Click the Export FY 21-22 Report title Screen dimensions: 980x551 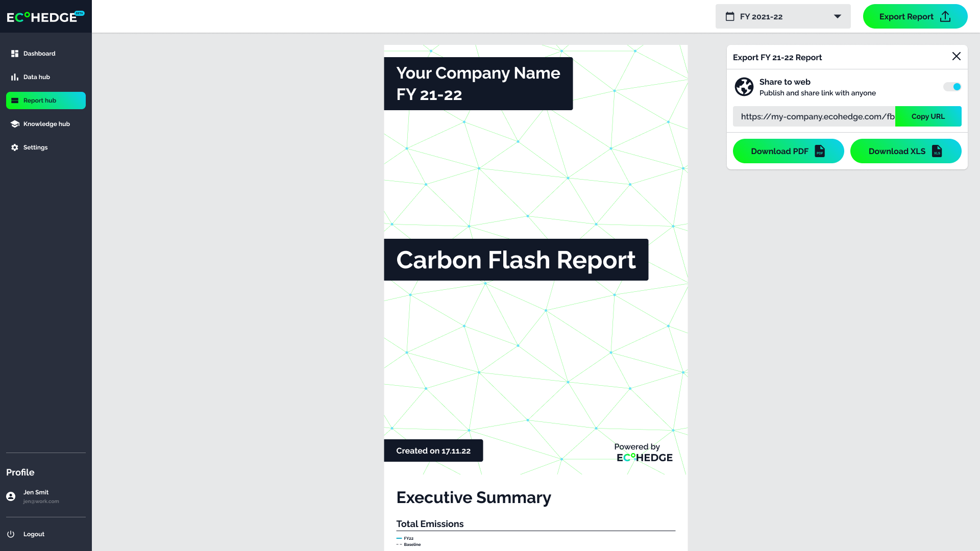(777, 57)
